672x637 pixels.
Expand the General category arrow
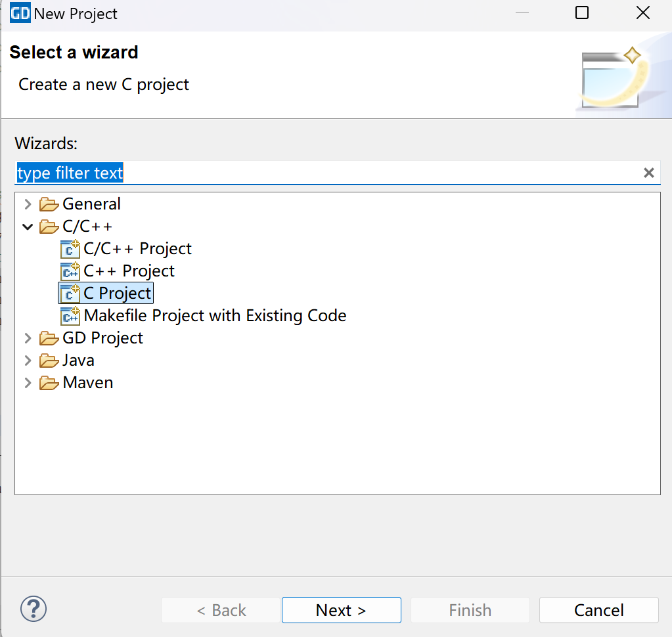[28, 204]
